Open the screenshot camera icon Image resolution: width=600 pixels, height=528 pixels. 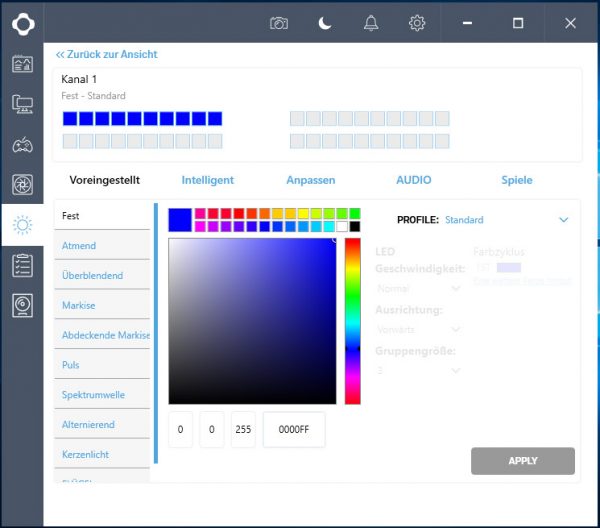pos(279,23)
